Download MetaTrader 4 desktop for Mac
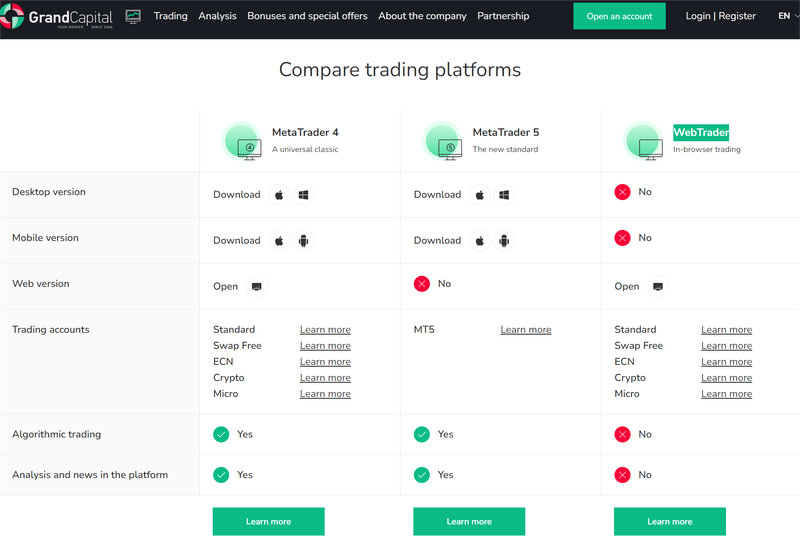 [279, 195]
